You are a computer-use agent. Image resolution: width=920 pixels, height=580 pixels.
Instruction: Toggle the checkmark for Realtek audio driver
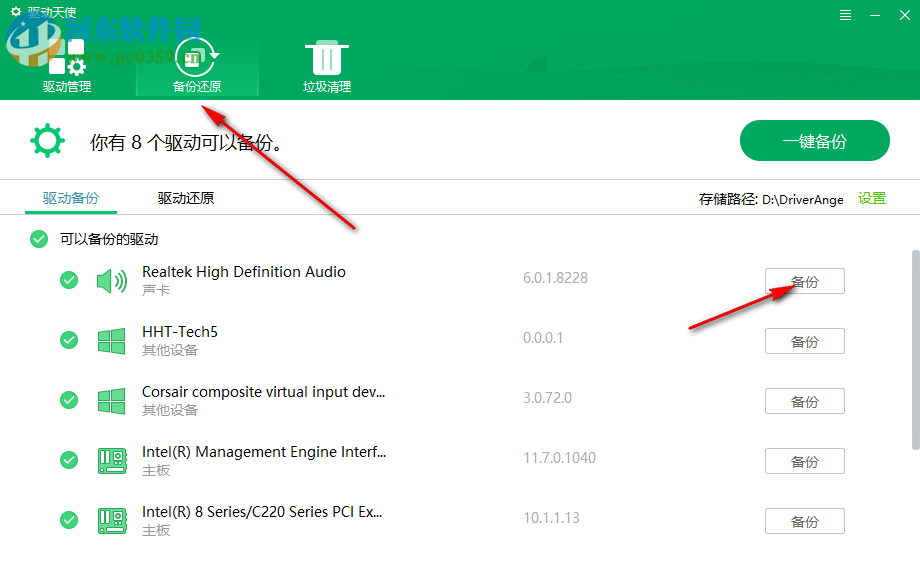(68, 280)
